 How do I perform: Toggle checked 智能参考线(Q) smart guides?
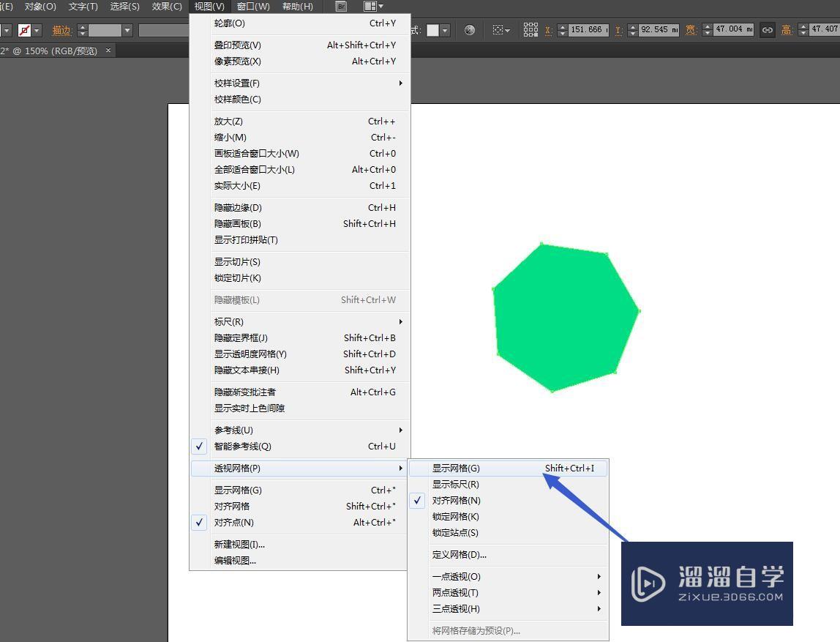300,446
